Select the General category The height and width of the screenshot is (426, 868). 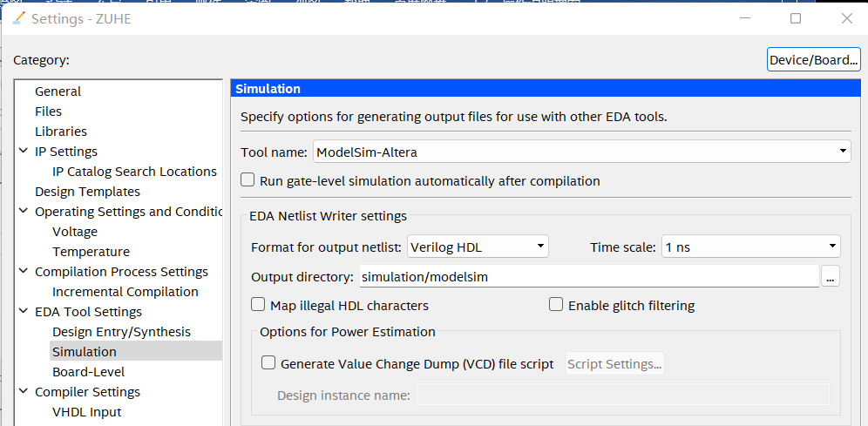point(58,91)
